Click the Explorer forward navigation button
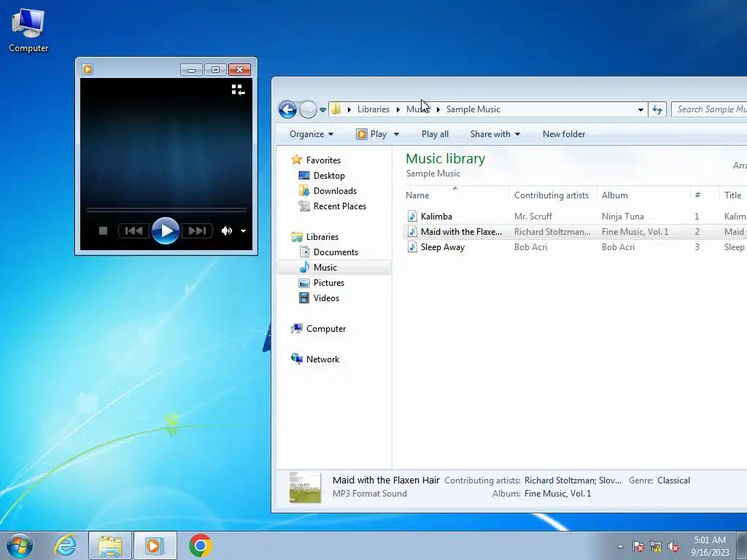The image size is (747, 560). 308,109
